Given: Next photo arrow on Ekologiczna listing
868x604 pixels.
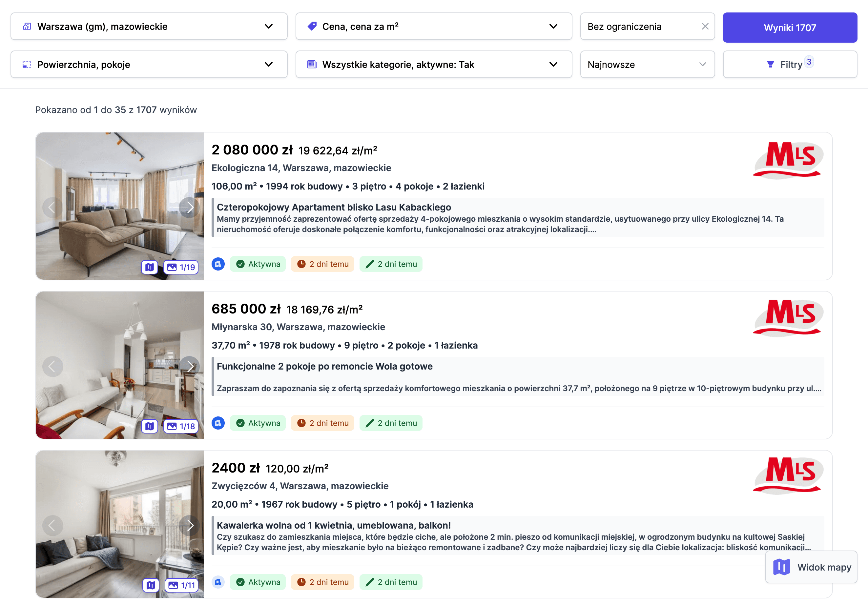Looking at the screenshot, I should click(x=189, y=207).
